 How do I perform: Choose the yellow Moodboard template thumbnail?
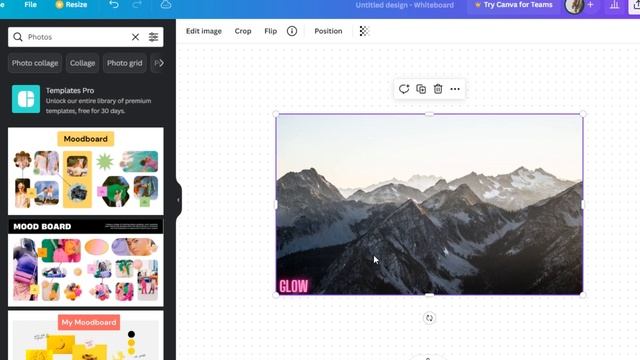pos(86,171)
